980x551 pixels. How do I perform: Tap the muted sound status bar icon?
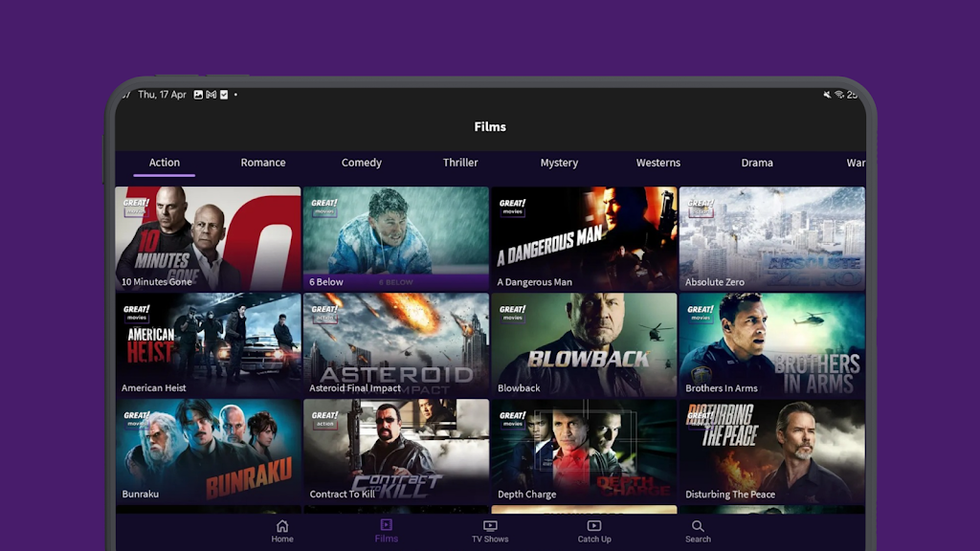point(827,95)
